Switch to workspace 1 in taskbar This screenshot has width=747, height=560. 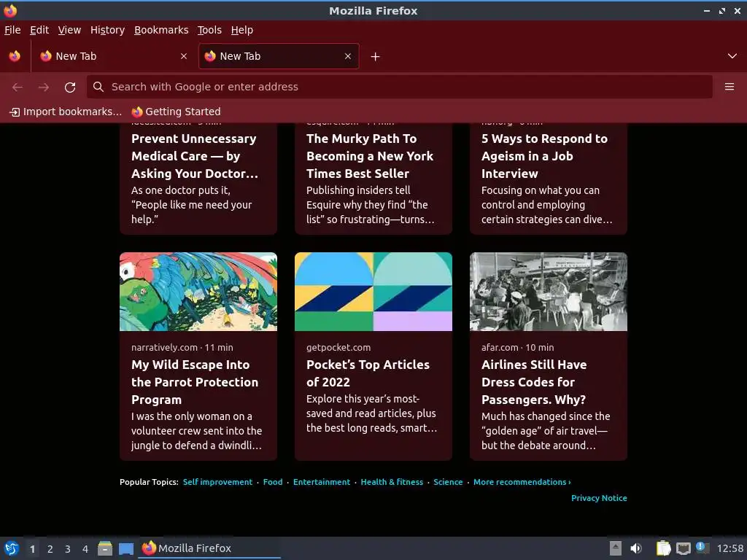pyautogui.click(x=32, y=549)
